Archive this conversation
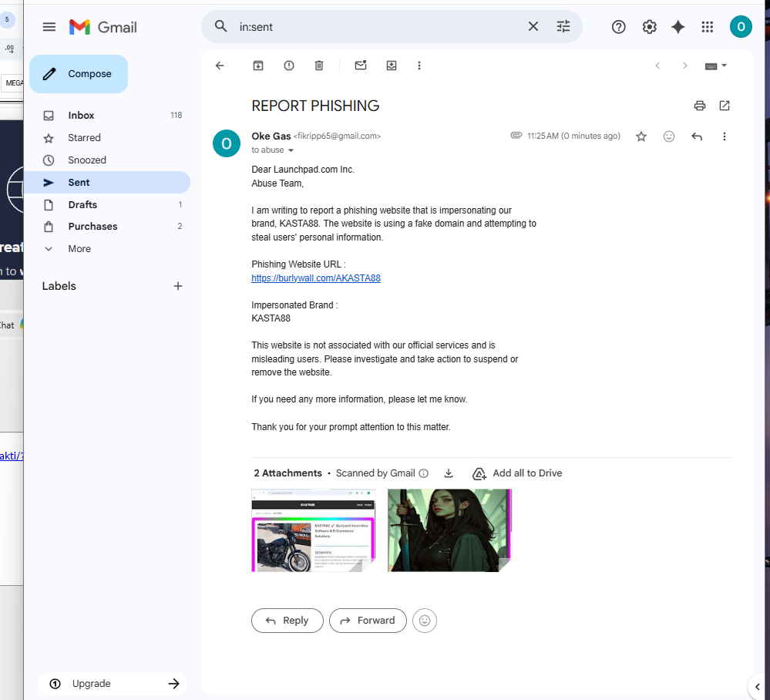Screen dimensions: 770x700 click(258, 66)
